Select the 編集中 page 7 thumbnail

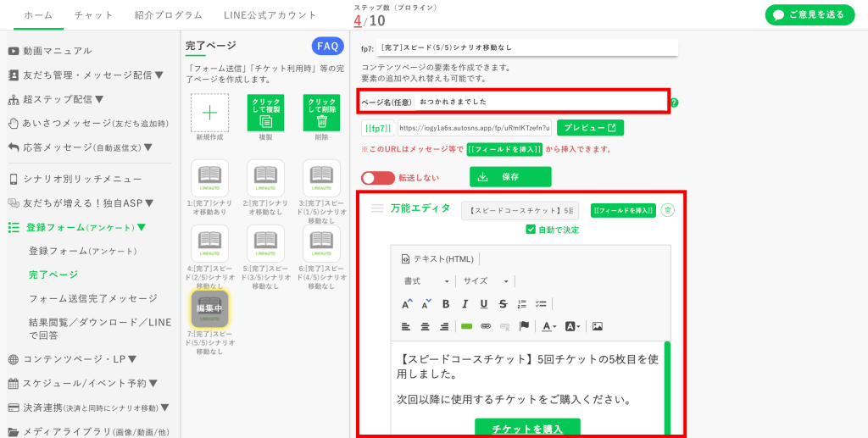(x=210, y=308)
